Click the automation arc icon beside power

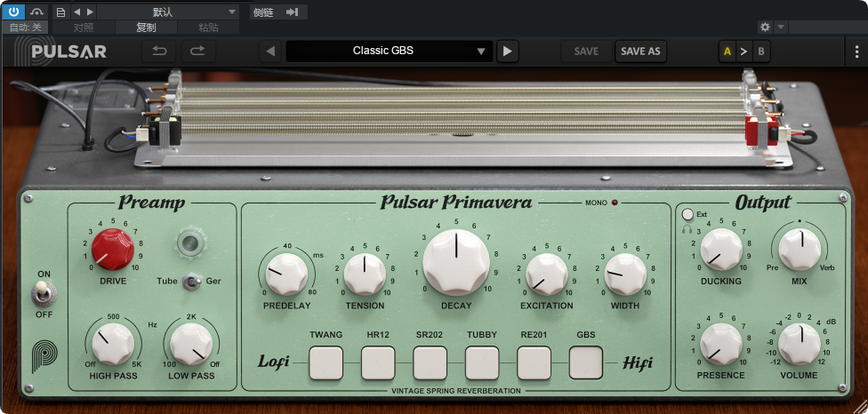point(37,12)
